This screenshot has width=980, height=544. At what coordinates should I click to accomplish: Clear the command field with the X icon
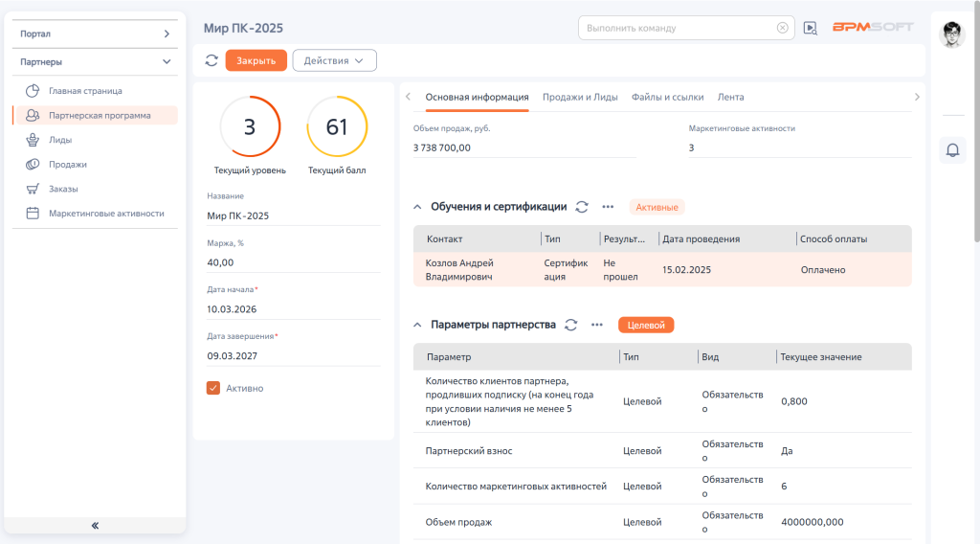(783, 28)
